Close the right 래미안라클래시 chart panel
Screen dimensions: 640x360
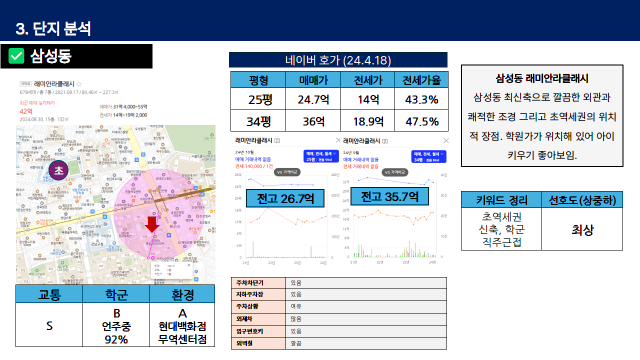[446, 140]
